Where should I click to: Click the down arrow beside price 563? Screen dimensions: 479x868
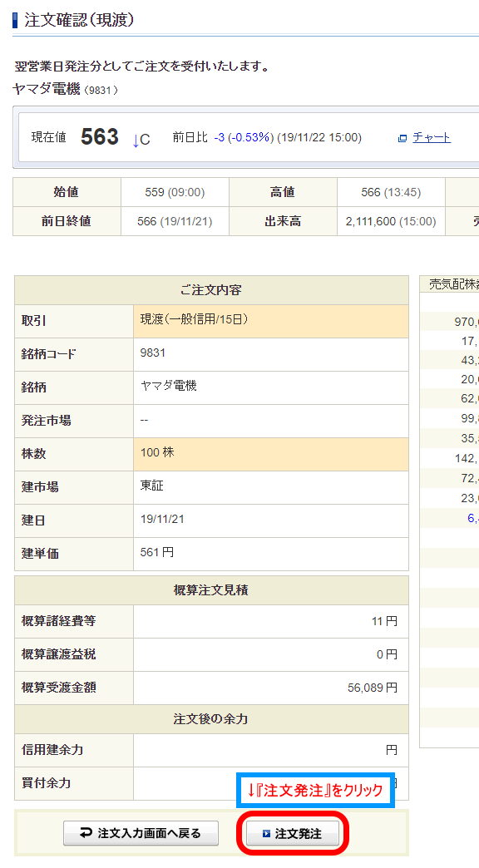tap(136, 140)
